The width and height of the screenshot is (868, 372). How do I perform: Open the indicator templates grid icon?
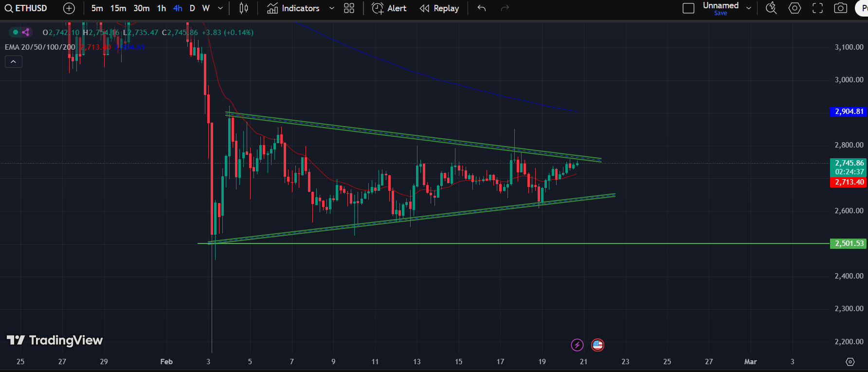point(349,8)
